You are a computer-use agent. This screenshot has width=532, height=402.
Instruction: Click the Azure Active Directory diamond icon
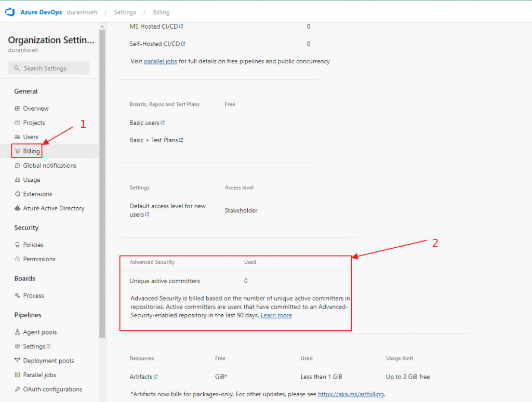click(x=17, y=208)
